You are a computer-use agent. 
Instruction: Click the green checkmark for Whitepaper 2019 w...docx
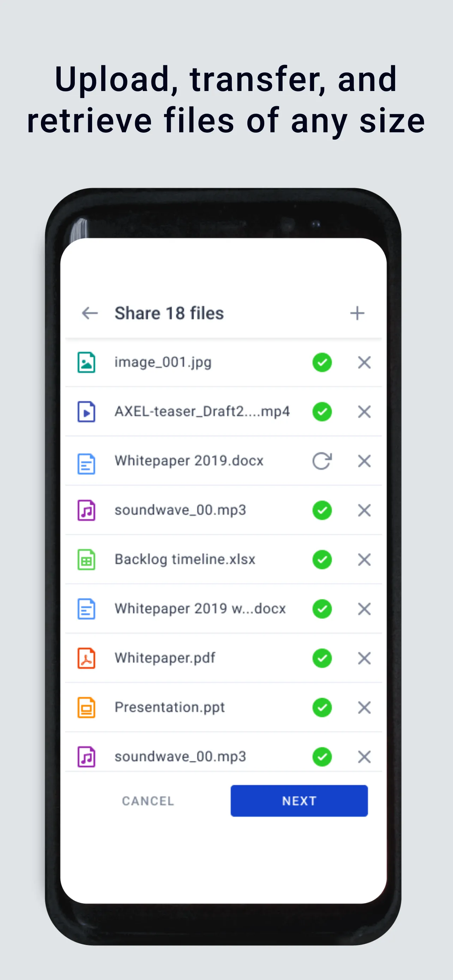(322, 609)
